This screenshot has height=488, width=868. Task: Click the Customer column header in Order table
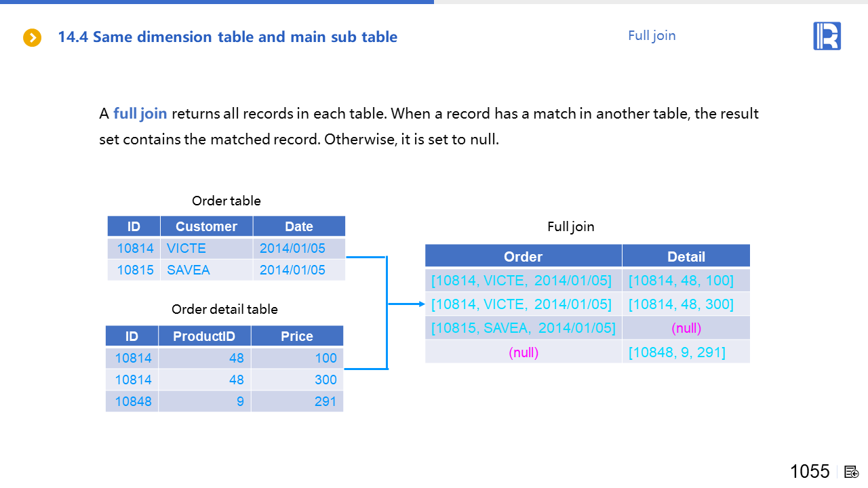coord(206,226)
